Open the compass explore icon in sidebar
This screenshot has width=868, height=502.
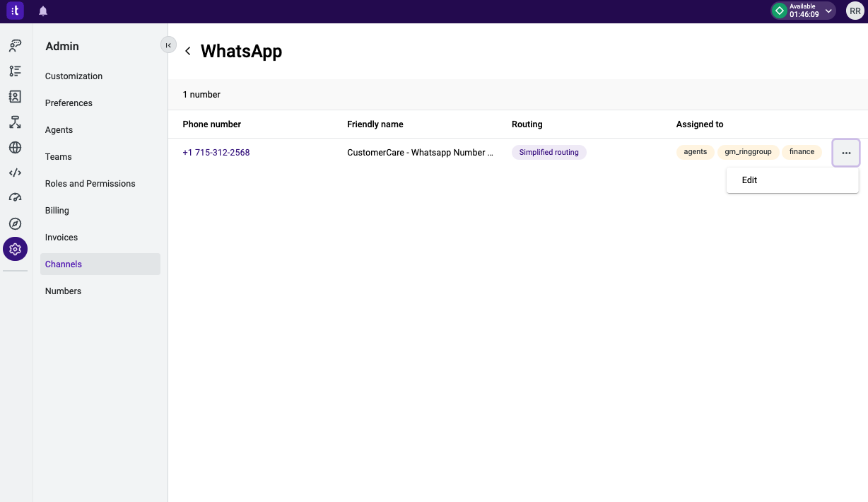15,223
